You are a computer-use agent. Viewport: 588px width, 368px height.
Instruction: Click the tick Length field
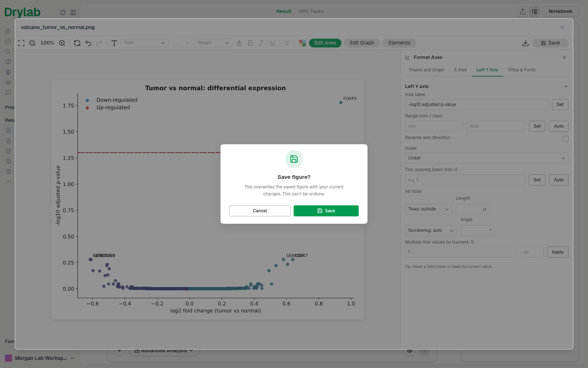pos(473,209)
